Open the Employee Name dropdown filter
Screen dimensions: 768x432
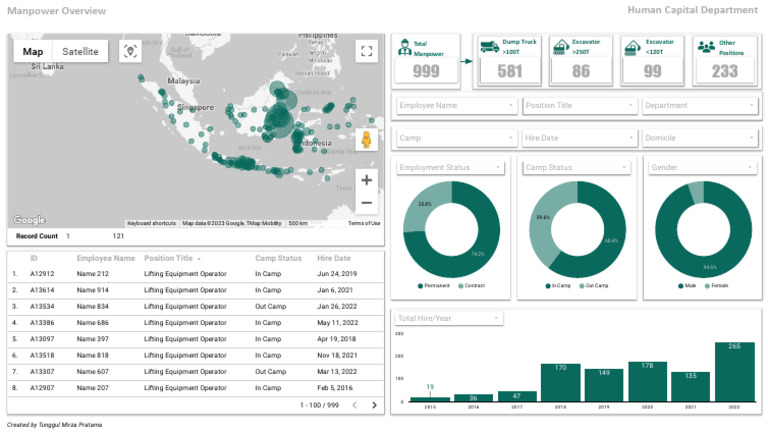pos(455,105)
